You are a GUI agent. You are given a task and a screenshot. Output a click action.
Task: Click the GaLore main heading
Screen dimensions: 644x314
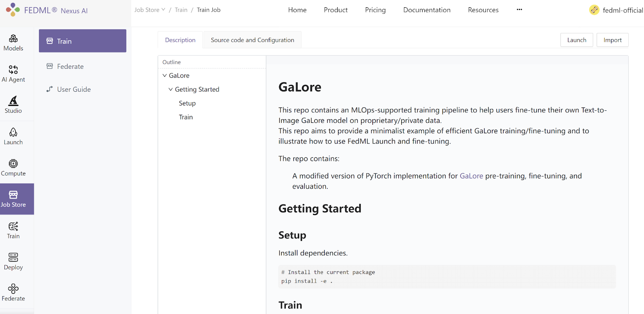[300, 87]
